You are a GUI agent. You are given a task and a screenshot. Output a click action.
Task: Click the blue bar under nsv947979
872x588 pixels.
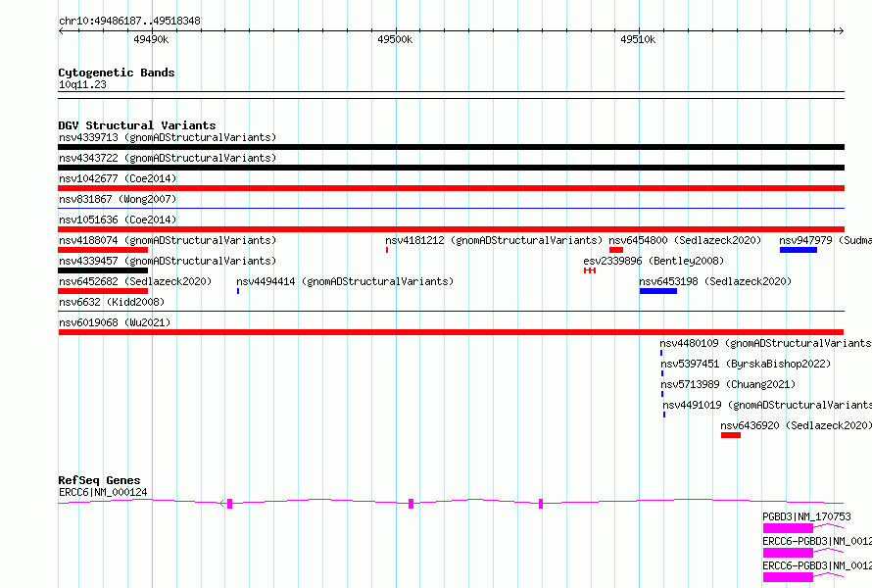pos(799,250)
